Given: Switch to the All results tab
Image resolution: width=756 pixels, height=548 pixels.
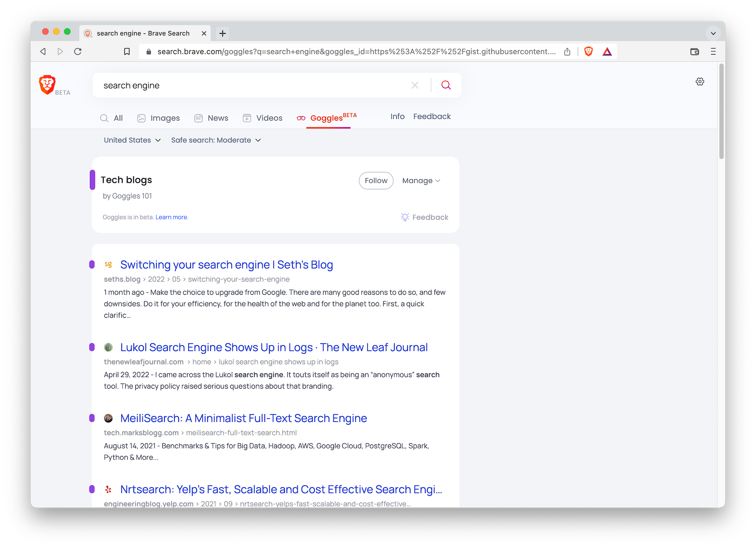Looking at the screenshot, I should tap(111, 118).
